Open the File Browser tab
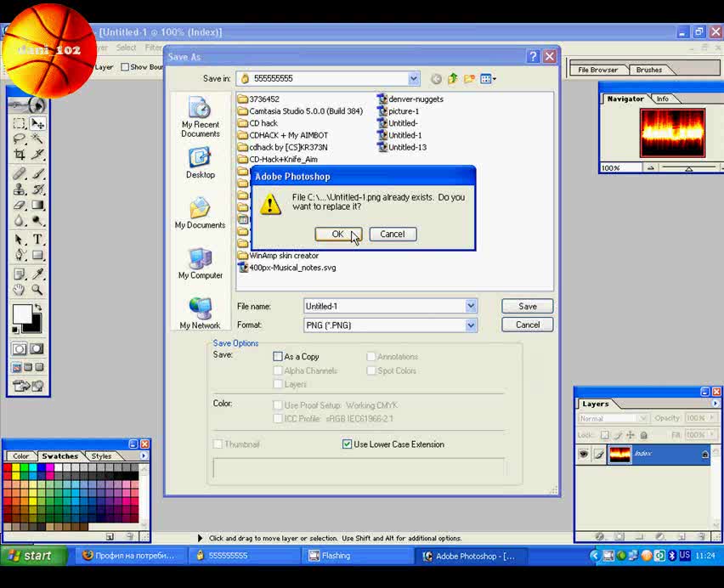 597,70
